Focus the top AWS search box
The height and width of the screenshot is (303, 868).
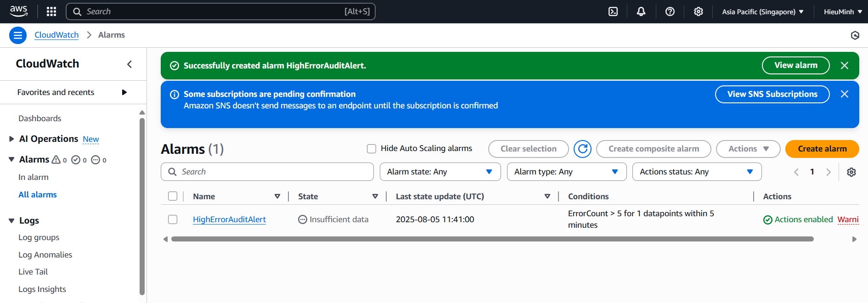coord(220,11)
